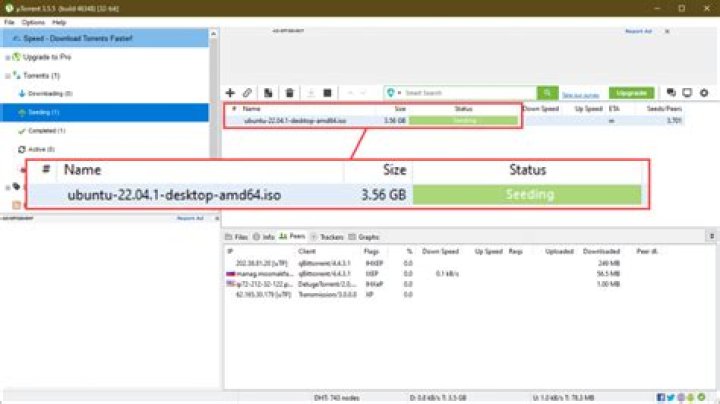Viewport: 720px width, 404px height.
Task: Click Report Ad link in sidebar ad
Action: pos(190,218)
